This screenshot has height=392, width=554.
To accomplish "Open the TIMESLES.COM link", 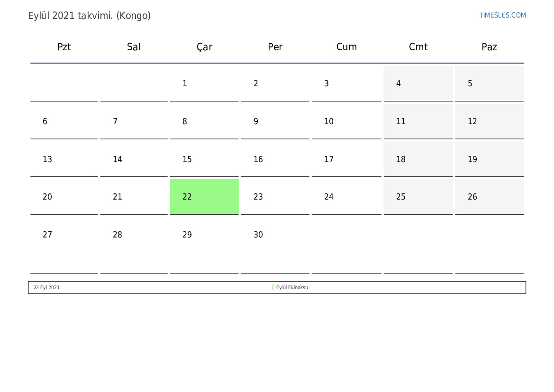I will tap(502, 15).
